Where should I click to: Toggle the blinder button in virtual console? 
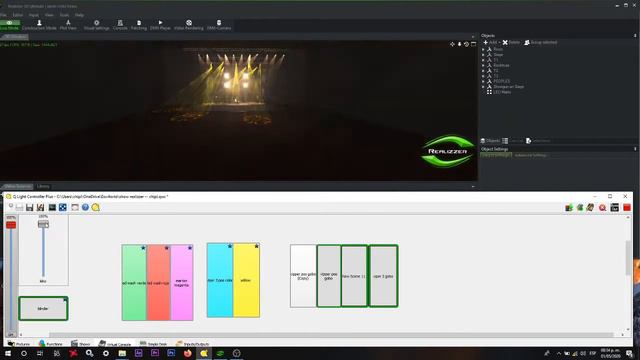43,309
